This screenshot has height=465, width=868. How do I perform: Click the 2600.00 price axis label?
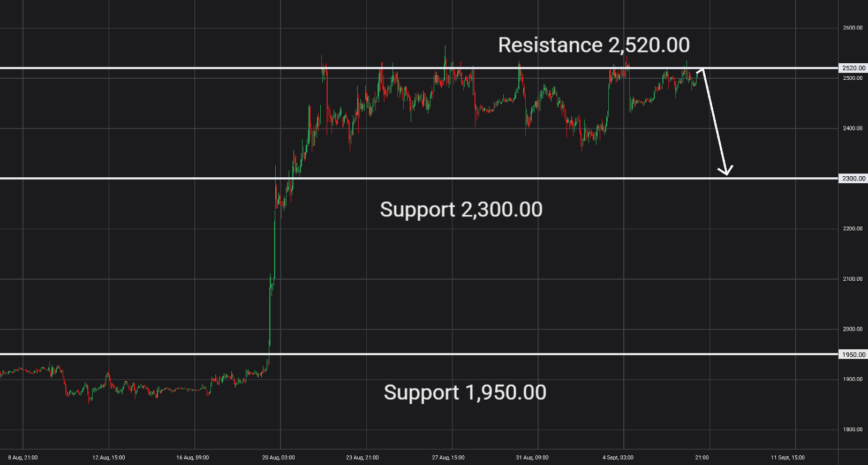pyautogui.click(x=852, y=28)
